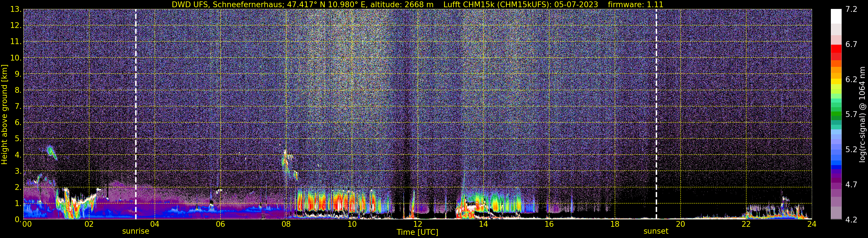868x238 pixels.
Task: Select the white dashed sunrise marker line
Action: [136, 114]
